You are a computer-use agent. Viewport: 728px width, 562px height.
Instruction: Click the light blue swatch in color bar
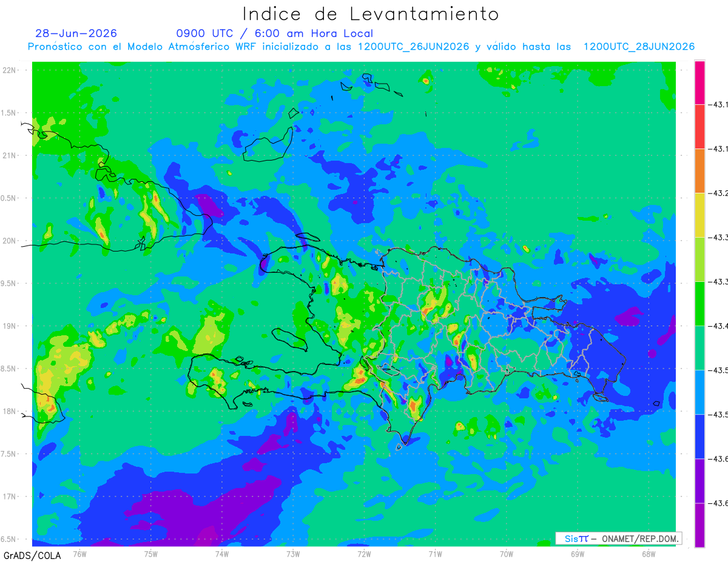699,392
